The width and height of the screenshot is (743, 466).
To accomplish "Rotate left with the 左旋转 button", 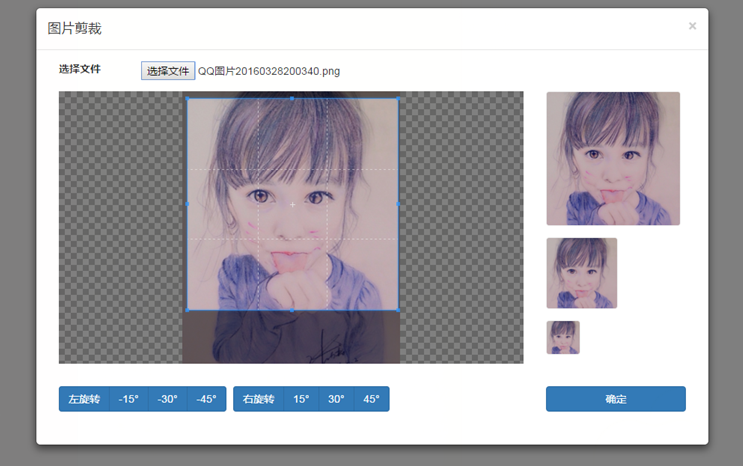I will [84, 399].
